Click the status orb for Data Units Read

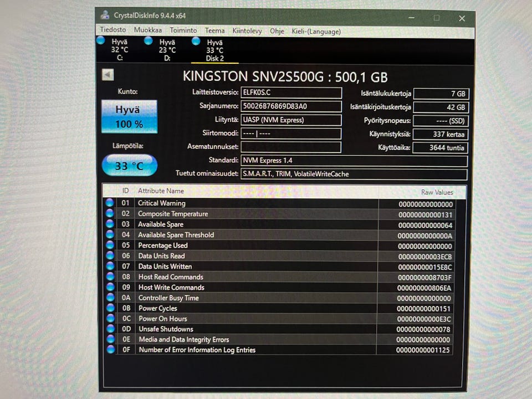110,255
